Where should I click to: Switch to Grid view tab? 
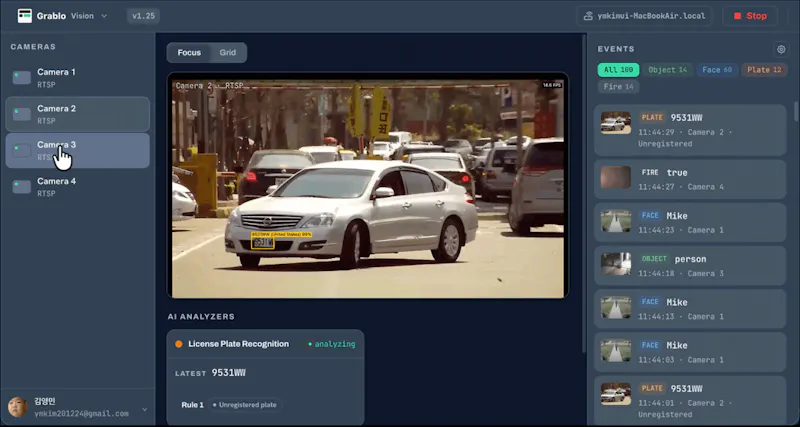click(228, 53)
